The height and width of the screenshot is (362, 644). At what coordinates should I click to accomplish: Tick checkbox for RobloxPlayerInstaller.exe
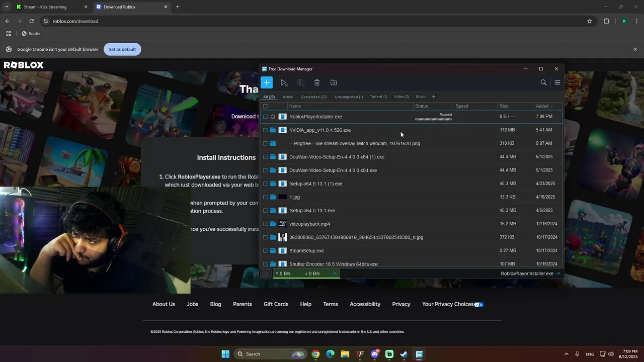(265, 117)
